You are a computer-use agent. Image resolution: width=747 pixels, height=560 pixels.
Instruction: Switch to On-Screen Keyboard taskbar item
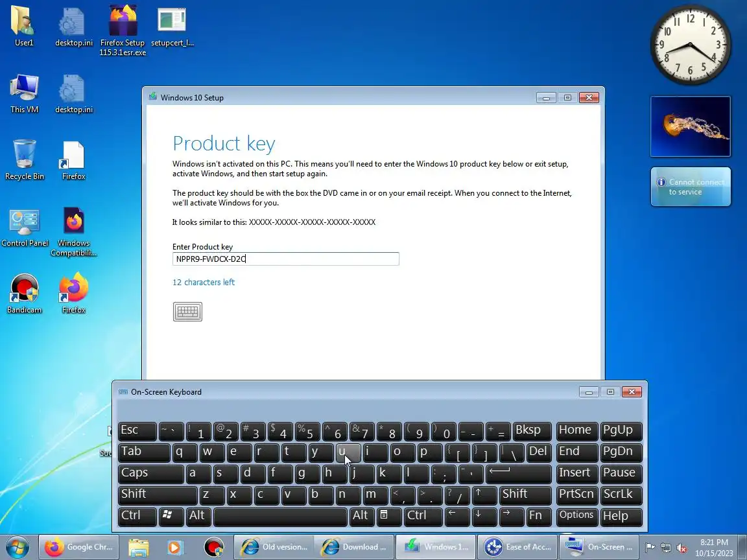599,547
